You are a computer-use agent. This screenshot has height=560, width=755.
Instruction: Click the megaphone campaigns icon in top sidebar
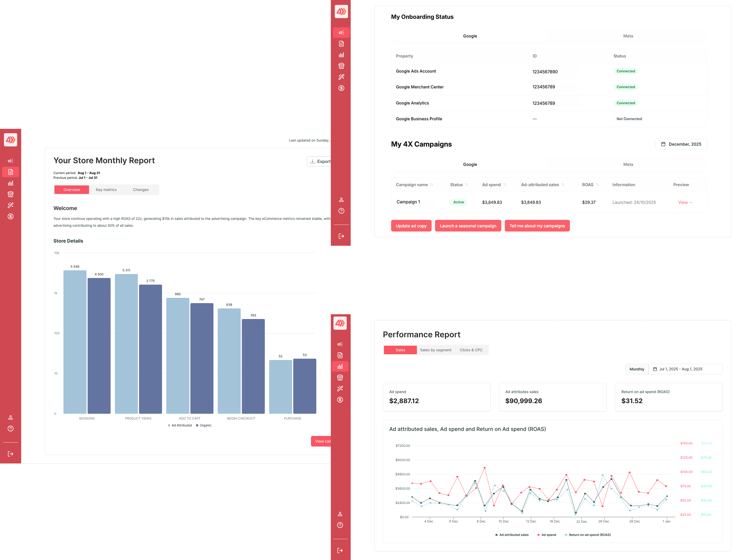click(341, 33)
